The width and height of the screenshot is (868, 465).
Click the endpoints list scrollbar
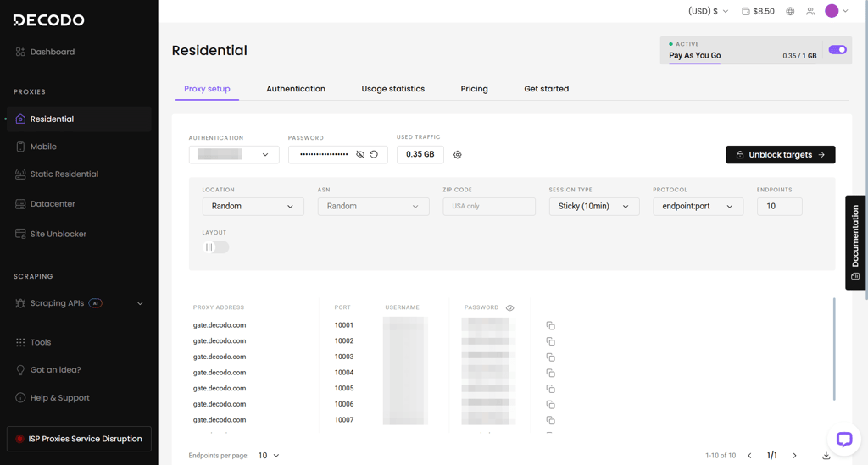click(834, 349)
